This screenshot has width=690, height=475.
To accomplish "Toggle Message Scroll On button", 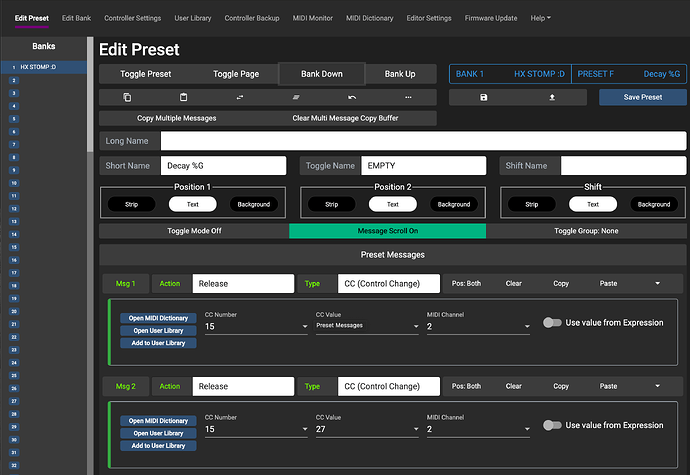I will 387,231.
